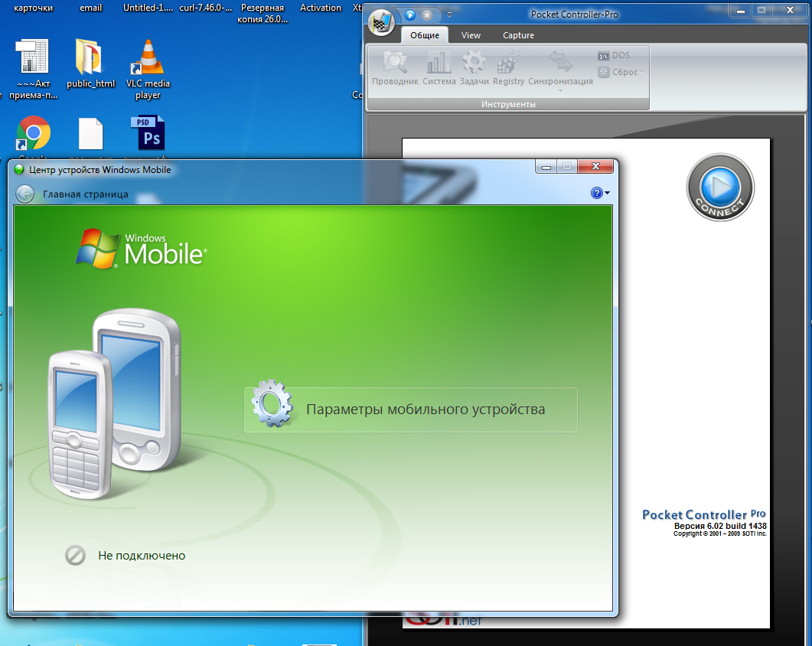
Task: Click the blue play icon in quick access toolbar
Action: (x=410, y=15)
